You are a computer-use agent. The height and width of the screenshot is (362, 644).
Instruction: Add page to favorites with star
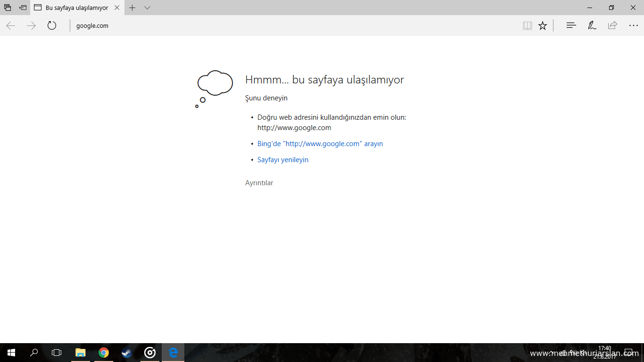coord(543,25)
